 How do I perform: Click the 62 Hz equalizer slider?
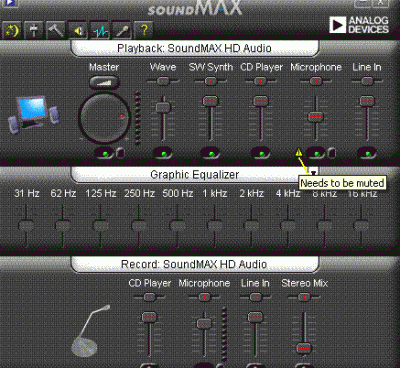63,226
